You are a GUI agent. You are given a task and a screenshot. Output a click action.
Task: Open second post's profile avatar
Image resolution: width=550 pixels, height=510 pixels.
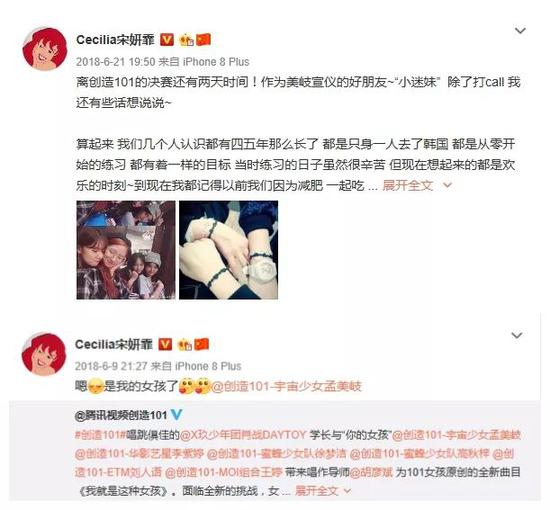[43, 354]
